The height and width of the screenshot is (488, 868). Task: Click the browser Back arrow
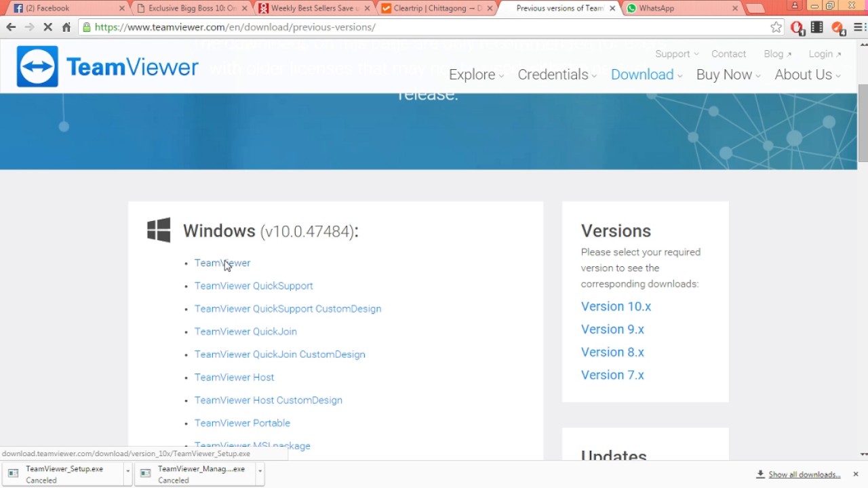[11, 27]
